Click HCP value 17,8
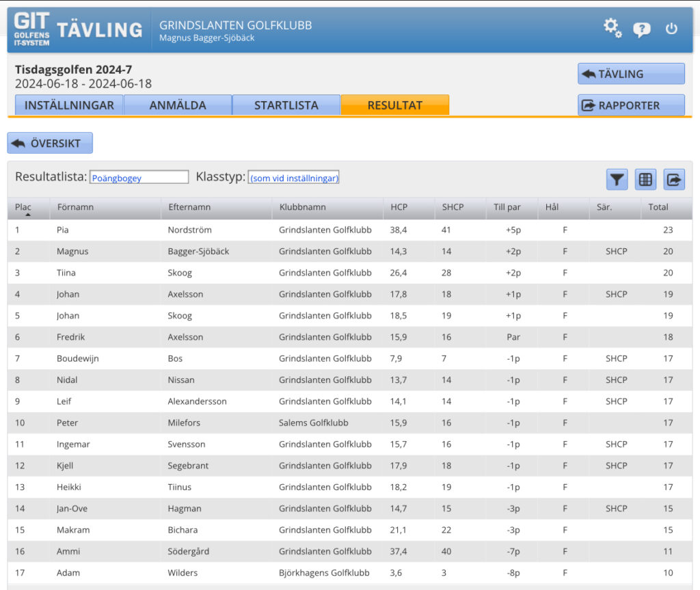The width and height of the screenshot is (700, 590). (x=399, y=295)
